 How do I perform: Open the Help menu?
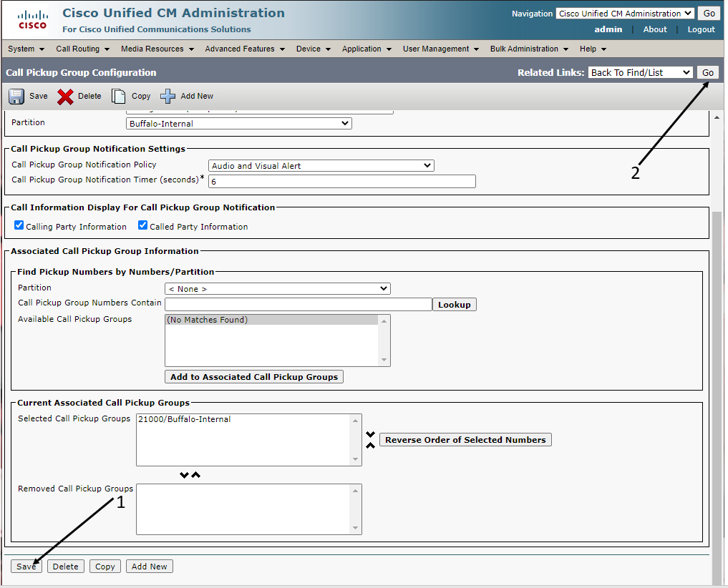pos(593,49)
